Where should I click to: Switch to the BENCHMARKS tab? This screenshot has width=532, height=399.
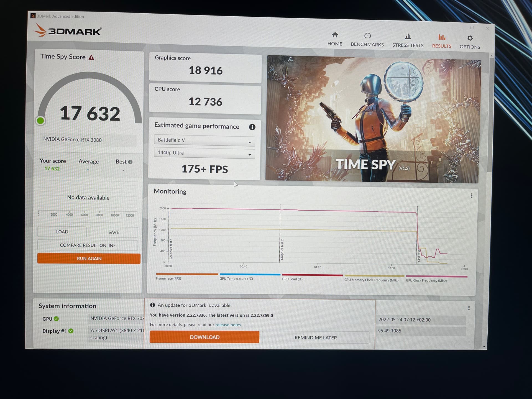(367, 40)
